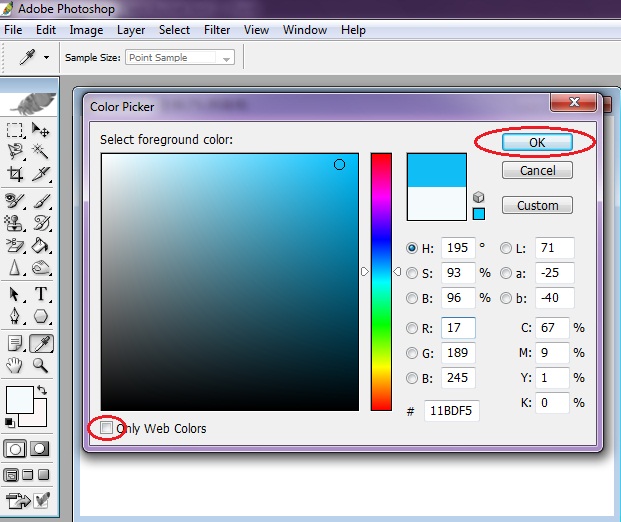Image resolution: width=621 pixels, height=522 pixels.
Task: Select the Magic Wand tool
Action: click(x=40, y=151)
